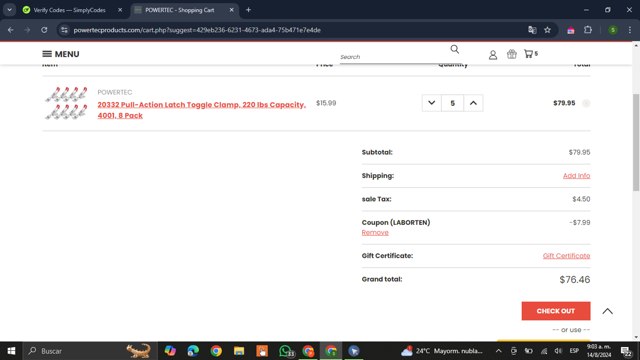Viewport: 640px width, 360px height.
Task: Open the 20332 Pull-Action Latch Toggle Clamp link
Action: (202, 110)
